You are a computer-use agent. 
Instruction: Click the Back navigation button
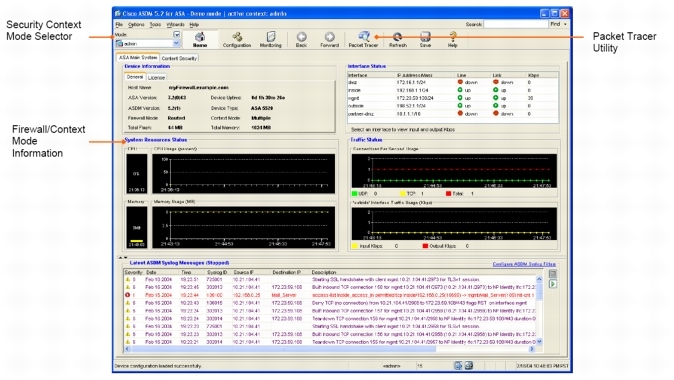click(x=301, y=40)
